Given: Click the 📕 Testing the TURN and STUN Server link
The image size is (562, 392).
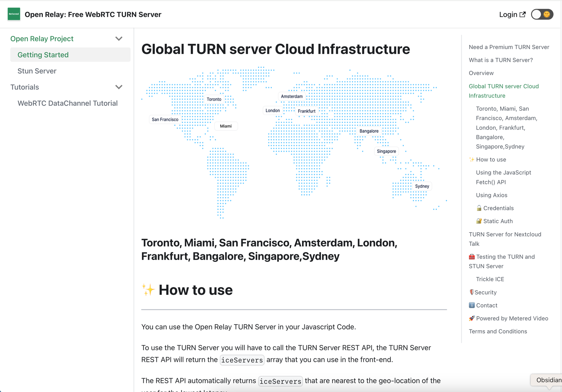Looking at the screenshot, I should 502,261.
